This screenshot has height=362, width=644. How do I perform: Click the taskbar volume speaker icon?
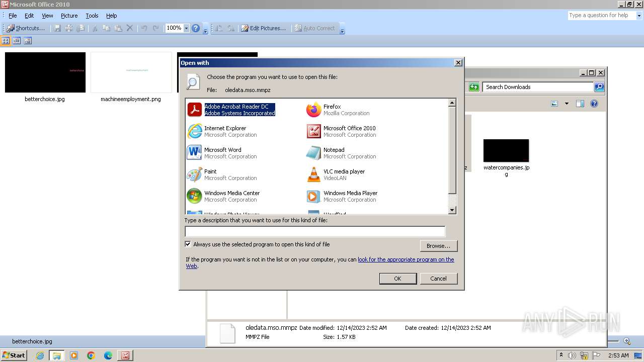tap(572, 355)
